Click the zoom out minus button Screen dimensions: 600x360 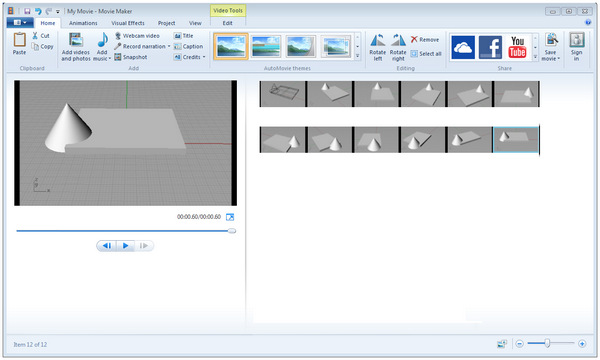519,344
